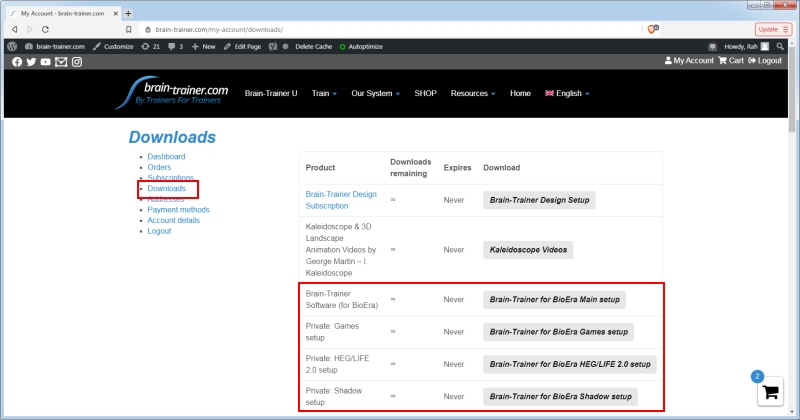Screen dimensions: 800x420
Task: Click Logout in account sidebar list
Action: pyautogui.click(x=159, y=231)
